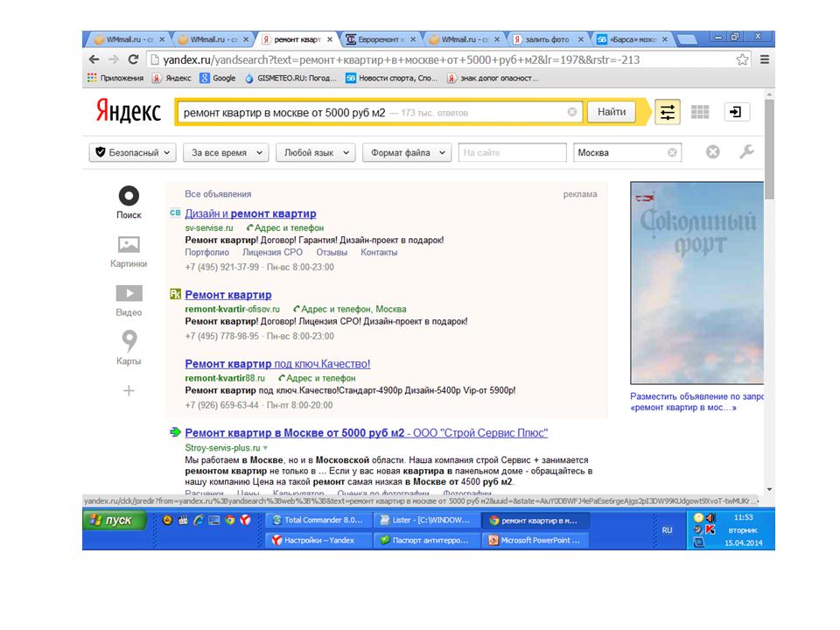Open the Новости спорта bookmark

(392, 78)
